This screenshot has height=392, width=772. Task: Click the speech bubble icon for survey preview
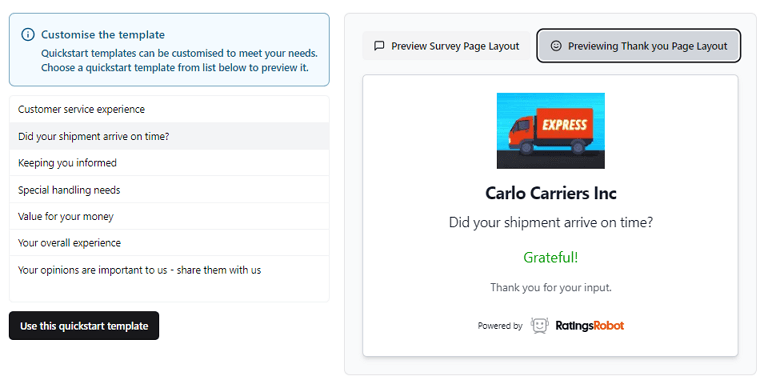pos(379,46)
